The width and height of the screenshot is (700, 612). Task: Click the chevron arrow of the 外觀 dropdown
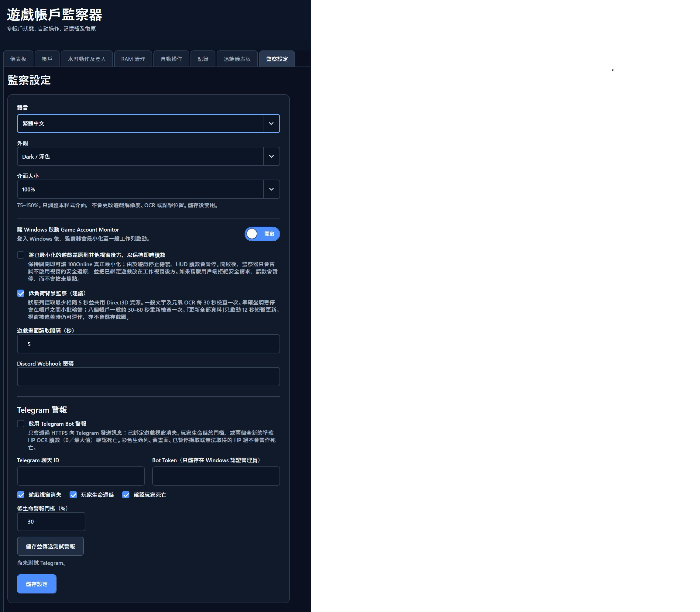click(x=272, y=156)
